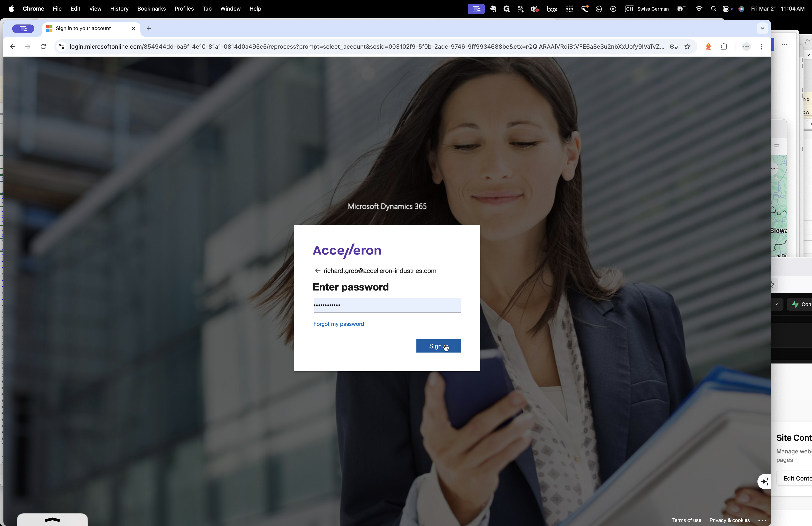Open the Apple menu
Screen dimensions: 812x526
pos(11,8)
